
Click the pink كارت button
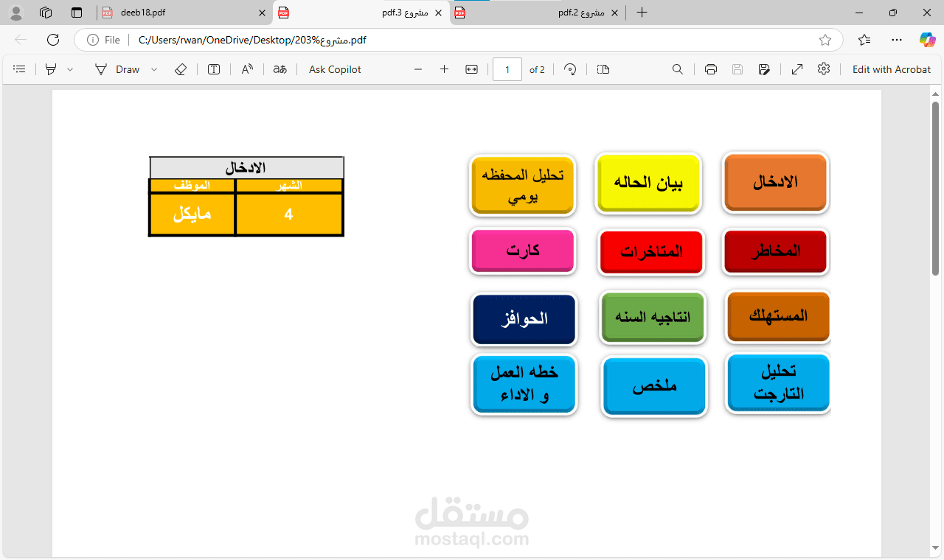522,251
